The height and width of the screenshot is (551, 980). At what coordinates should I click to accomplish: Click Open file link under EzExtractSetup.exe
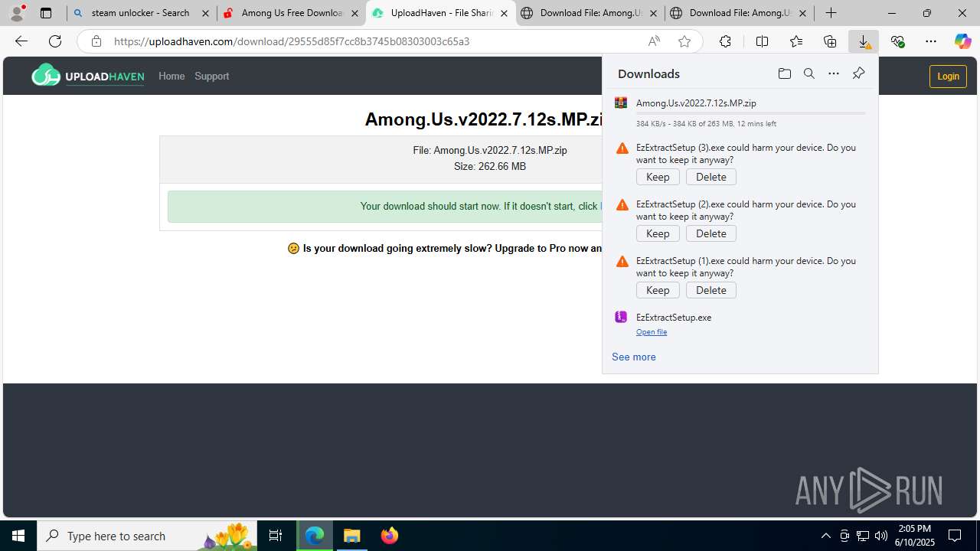(652, 332)
